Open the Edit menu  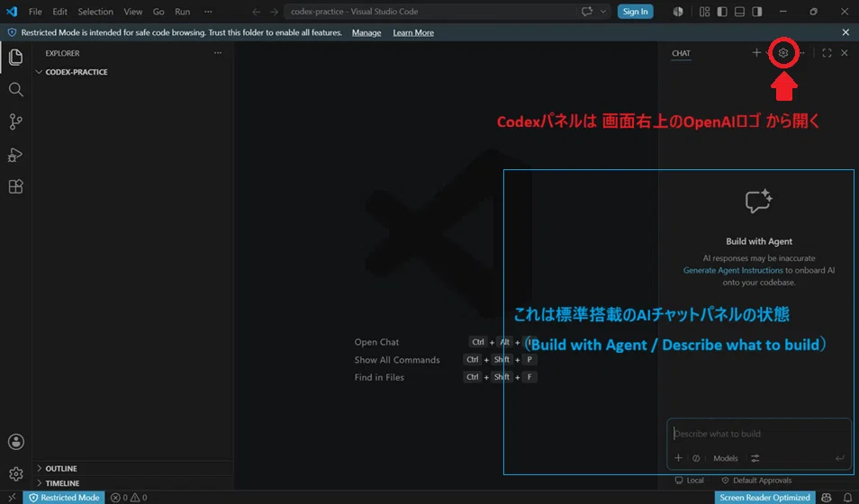pos(59,12)
